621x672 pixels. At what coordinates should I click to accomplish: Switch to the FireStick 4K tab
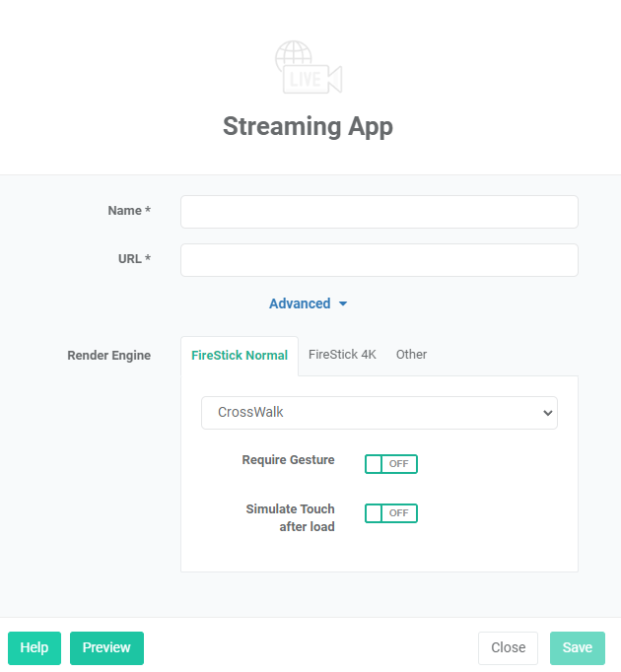pos(342,355)
